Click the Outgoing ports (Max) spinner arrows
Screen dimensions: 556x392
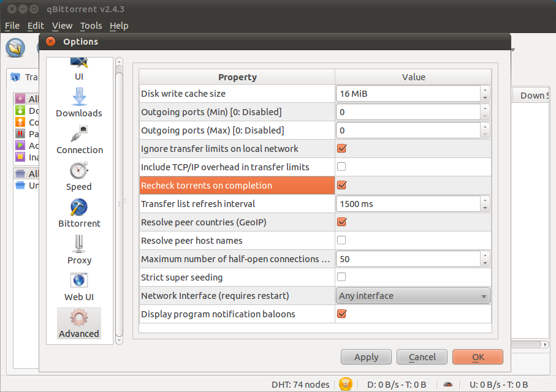tap(485, 130)
